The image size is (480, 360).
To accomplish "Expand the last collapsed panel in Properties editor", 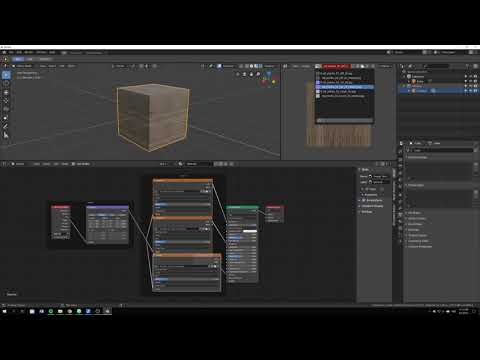I will [x=419, y=246].
